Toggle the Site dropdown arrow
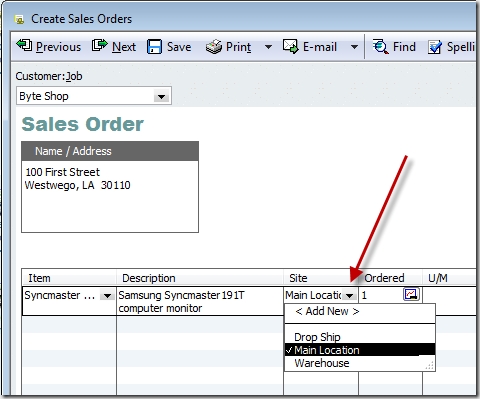The image size is (480, 399). pyautogui.click(x=349, y=296)
